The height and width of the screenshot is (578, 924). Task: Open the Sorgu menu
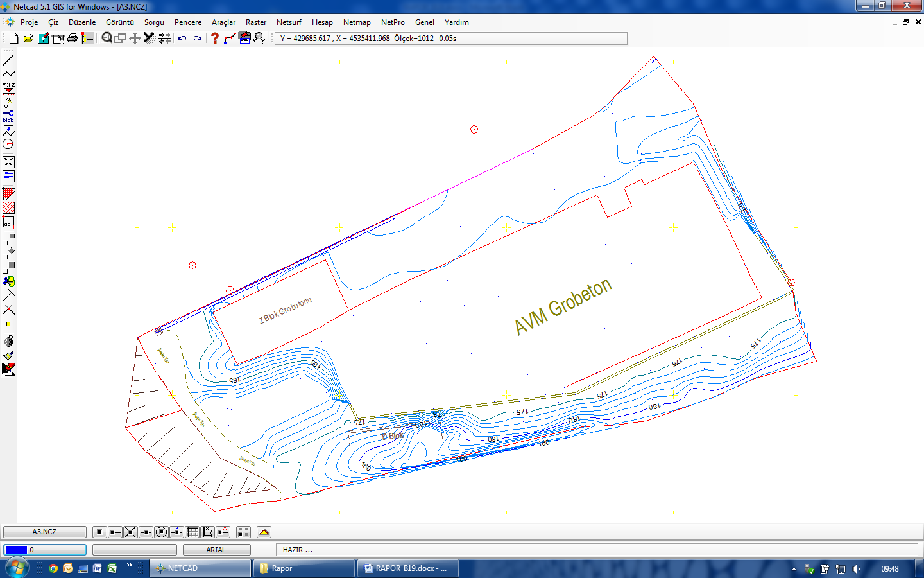point(154,22)
